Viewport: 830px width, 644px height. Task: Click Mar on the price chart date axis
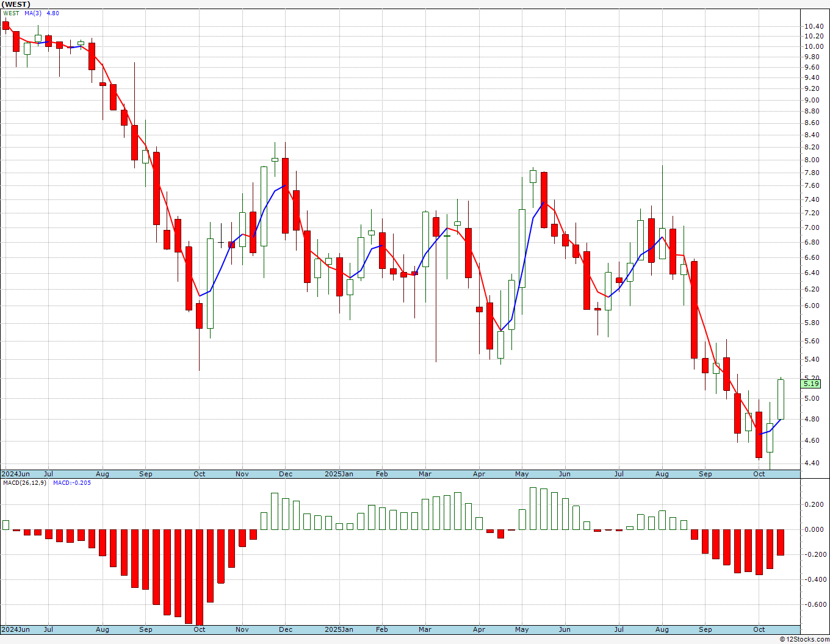(x=425, y=474)
